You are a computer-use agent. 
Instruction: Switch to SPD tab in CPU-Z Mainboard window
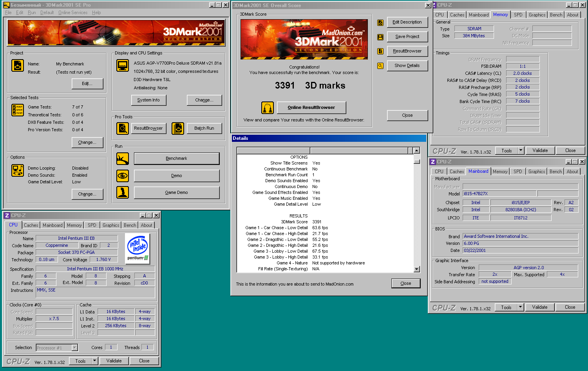[x=517, y=172]
